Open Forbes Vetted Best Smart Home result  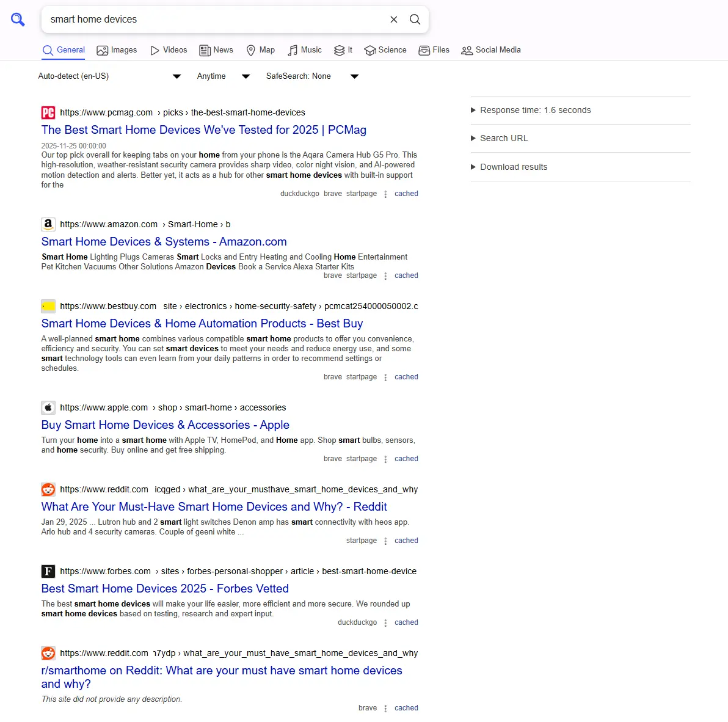pos(165,589)
